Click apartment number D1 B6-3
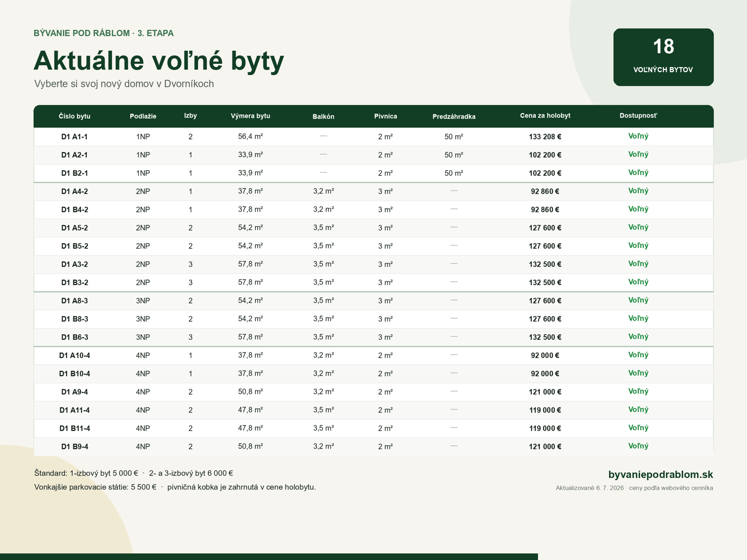The width and height of the screenshot is (747, 560). tap(75, 337)
